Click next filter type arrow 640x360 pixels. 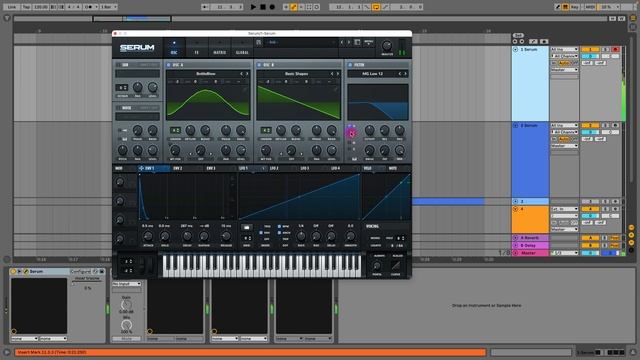click(x=405, y=74)
